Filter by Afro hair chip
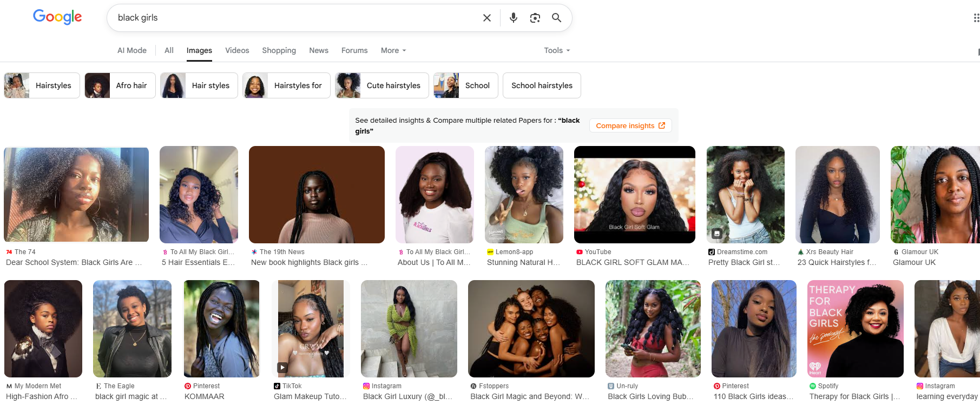The width and height of the screenshot is (980, 405). tap(120, 85)
